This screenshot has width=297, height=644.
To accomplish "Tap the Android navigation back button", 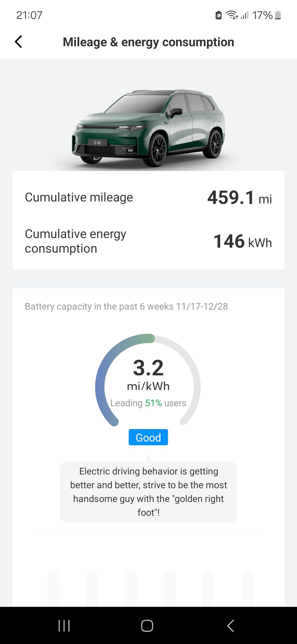I will [230, 626].
